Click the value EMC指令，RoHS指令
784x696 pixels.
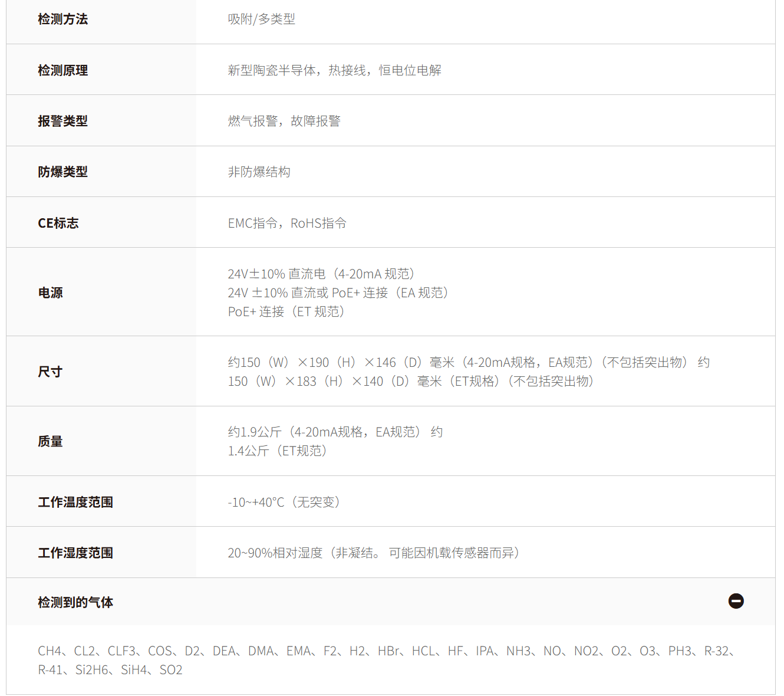pyautogui.click(x=287, y=223)
